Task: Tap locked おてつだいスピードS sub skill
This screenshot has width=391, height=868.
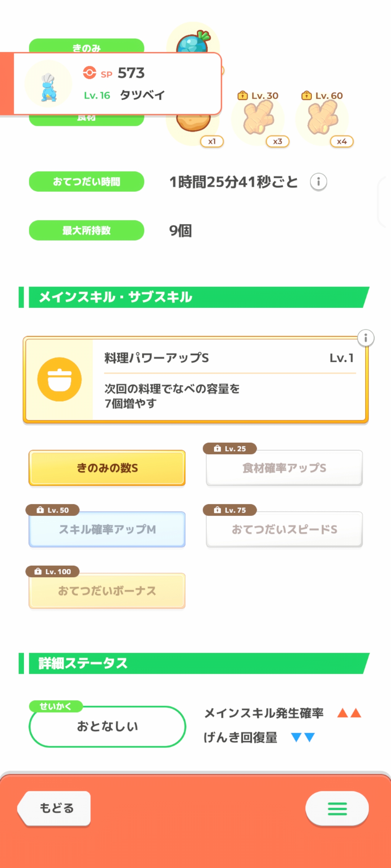Action: 284,529
